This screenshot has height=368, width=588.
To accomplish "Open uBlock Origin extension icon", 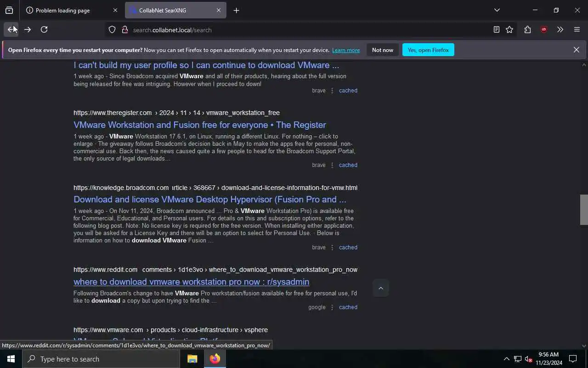I will (x=544, y=29).
